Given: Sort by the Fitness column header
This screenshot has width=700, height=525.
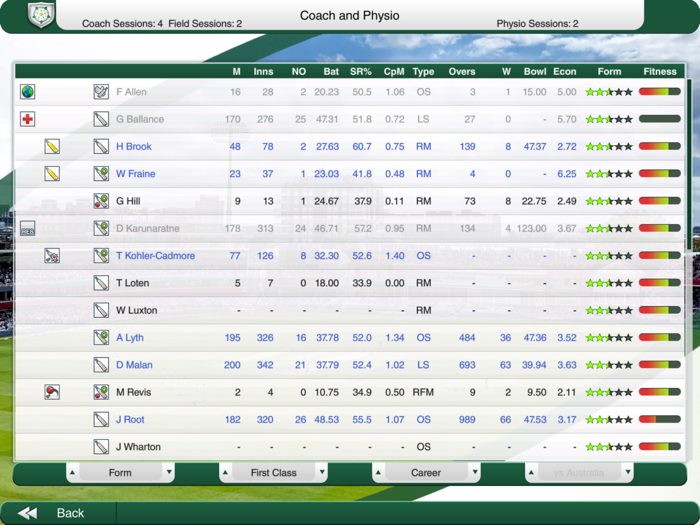Looking at the screenshot, I should pyautogui.click(x=660, y=71).
